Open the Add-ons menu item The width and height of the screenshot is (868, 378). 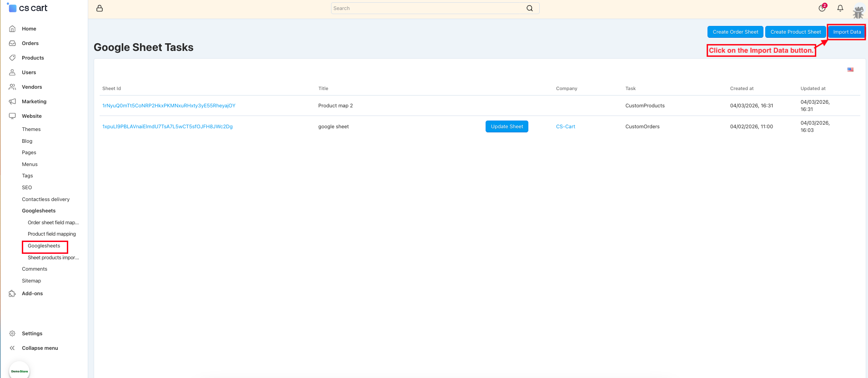click(x=32, y=293)
